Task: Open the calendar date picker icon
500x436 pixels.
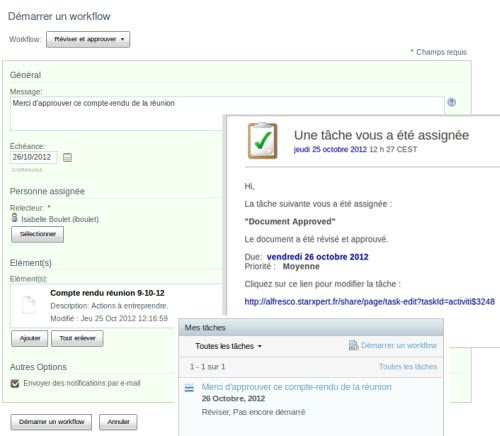Action: coord(67,157)
